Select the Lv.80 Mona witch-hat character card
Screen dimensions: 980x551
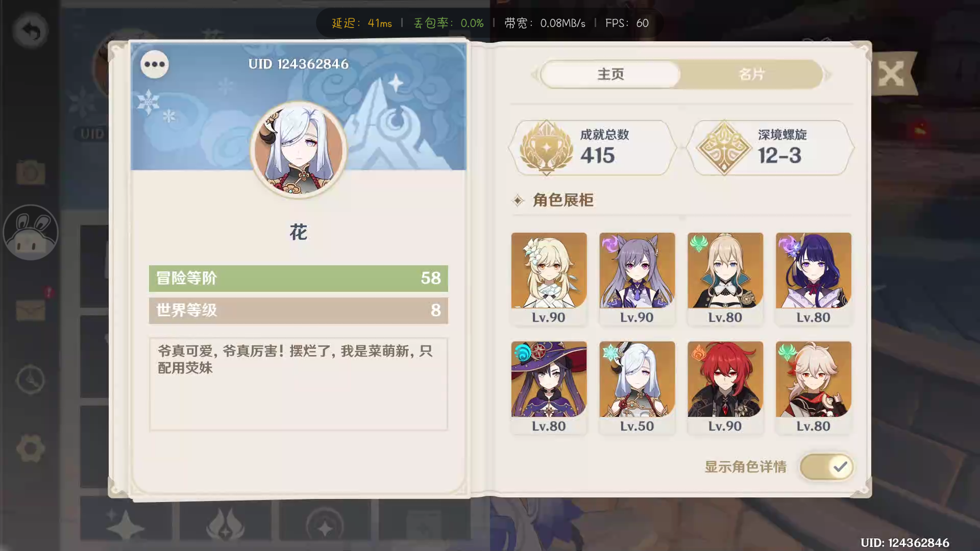click(549, 388)
